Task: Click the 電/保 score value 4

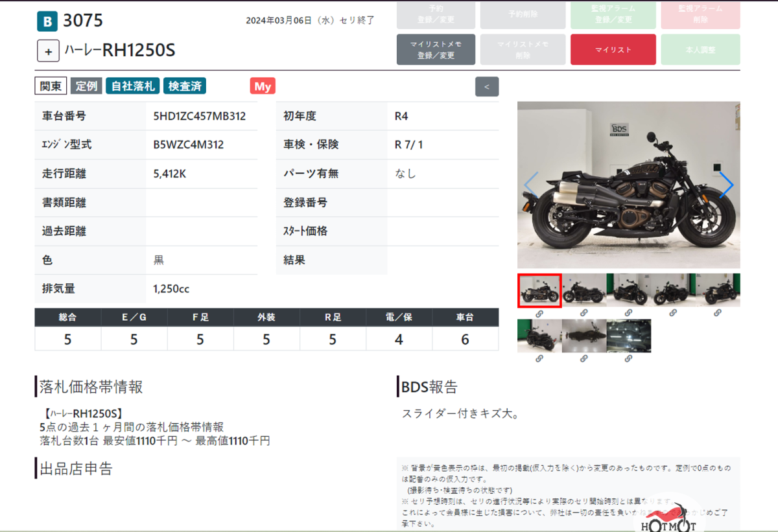Action: [399, 339]
